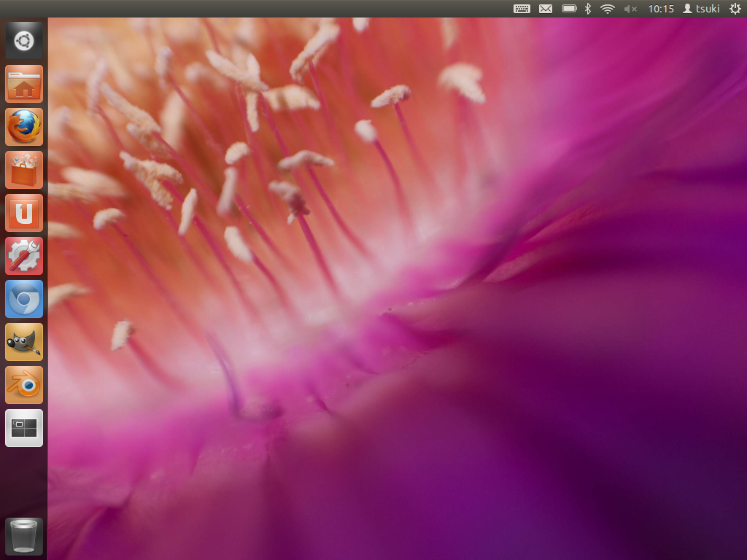This screenshot has height=560, width=747.
Task: Open the keyboard indicator menu
Action: 522,9
